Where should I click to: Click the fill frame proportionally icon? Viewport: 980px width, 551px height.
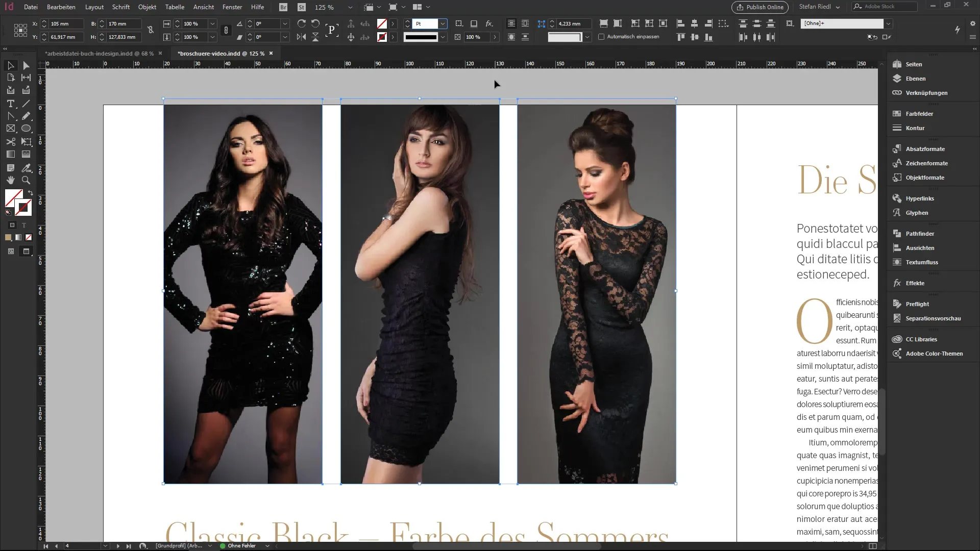click(x=603, y=23)
